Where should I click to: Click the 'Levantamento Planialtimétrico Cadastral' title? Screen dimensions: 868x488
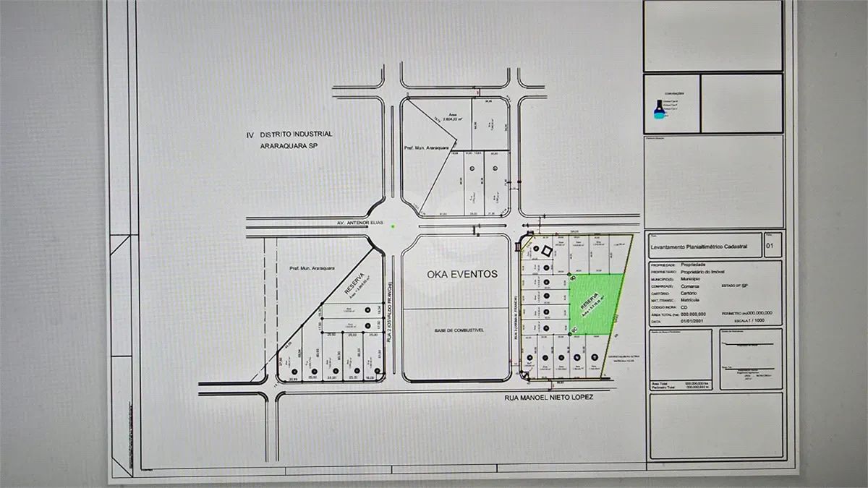(699, 247)
